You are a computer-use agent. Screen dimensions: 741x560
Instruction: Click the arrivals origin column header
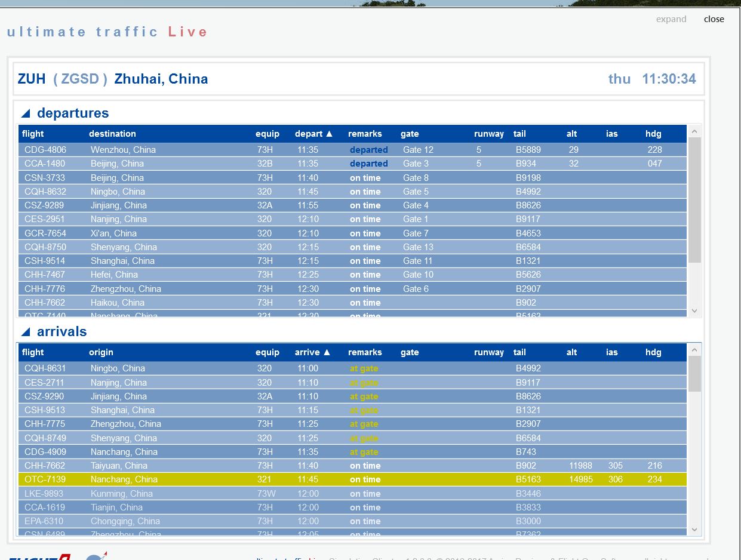click(101, 352)
